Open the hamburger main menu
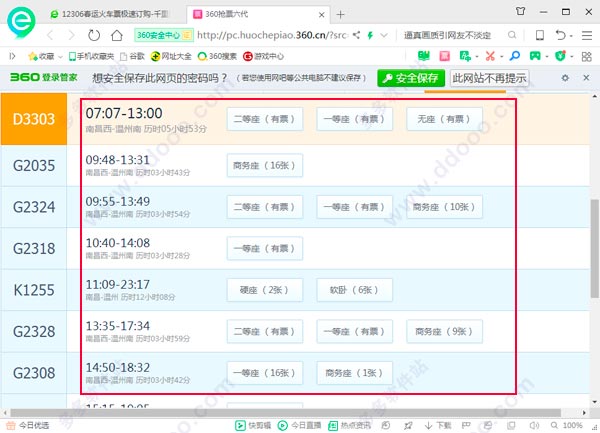Viewport: 600px width, 433px height. [587, 35]
